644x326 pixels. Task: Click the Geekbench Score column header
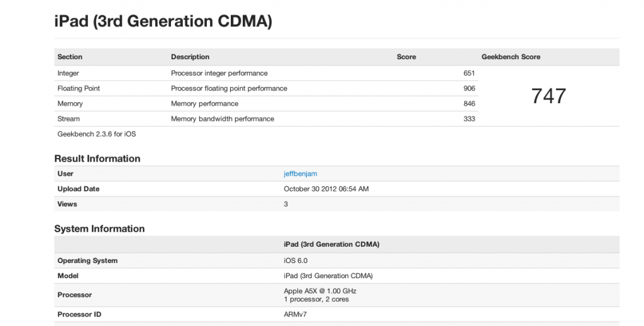pyautogui.click(x=511, y=57)
